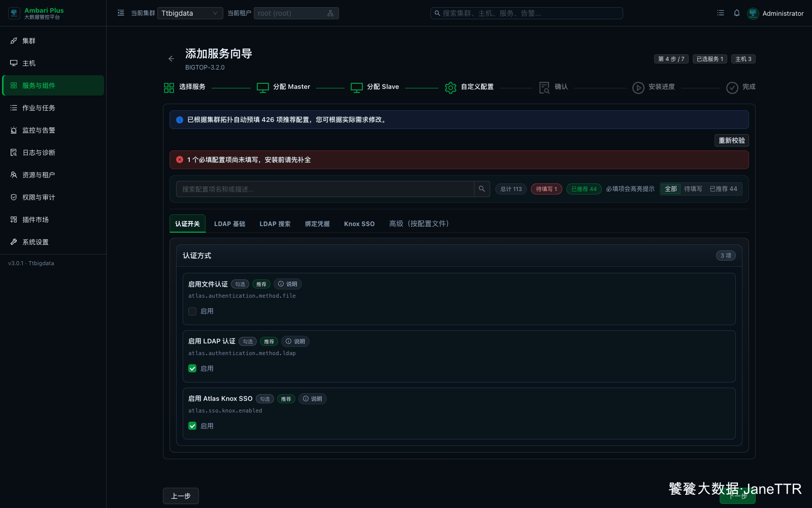Switch to the LDAP 基础 tab
Screen dimensions: 812x508
click(229, 224)
